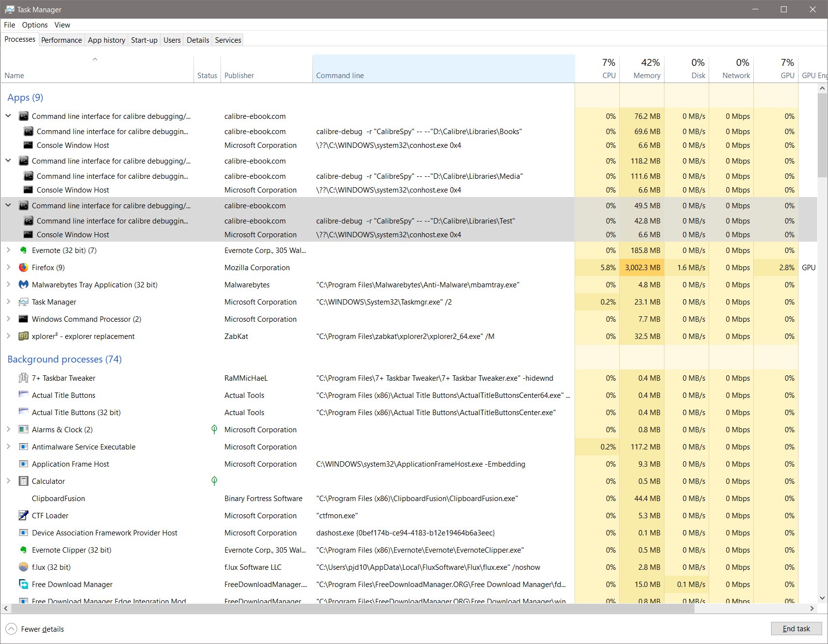Click the green leaf status icon for Alarms & Clock
The width and height of the screenshot is (828, 644).
[x=214, y=429]
